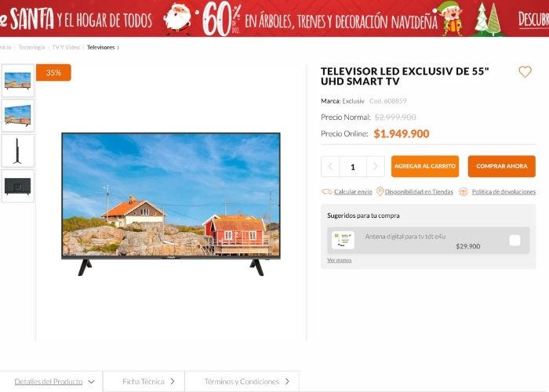Decrease quantity with left arrow
Viewport: 549px width, 392px height.
[330, 166]
